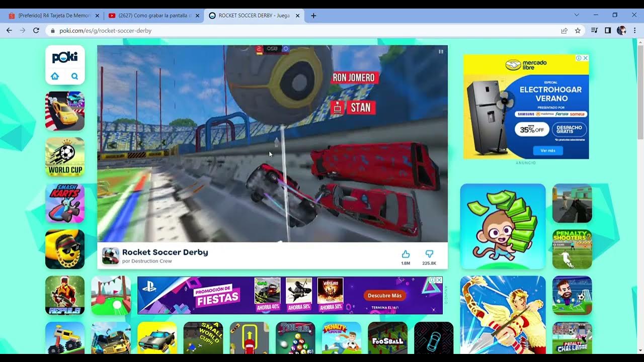Select the Rocket Soccer Derby browser tab

(254, 16)
